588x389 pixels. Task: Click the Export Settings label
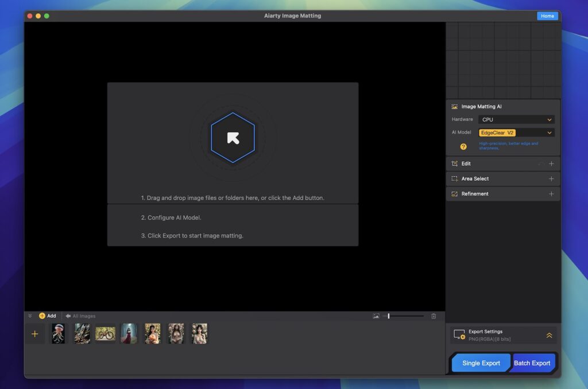point(485,332)
